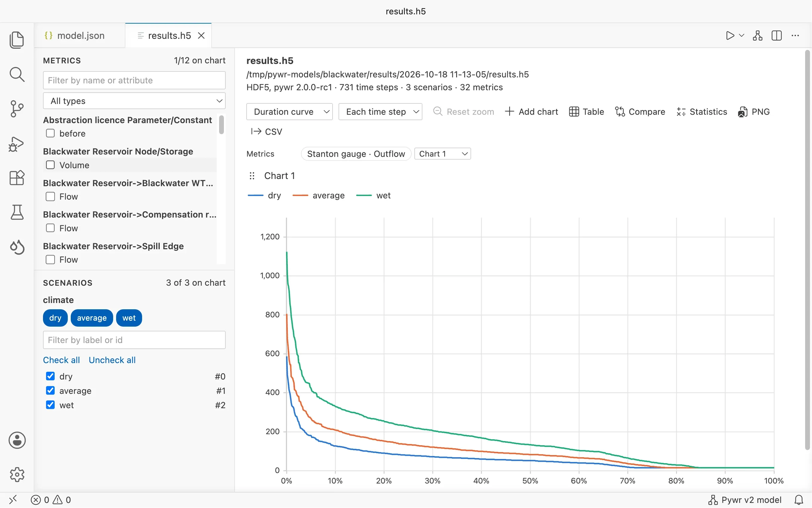
Task: Click the metrics list scrollbar thumb
Action: pyautogui.click(x=221, y=125)
